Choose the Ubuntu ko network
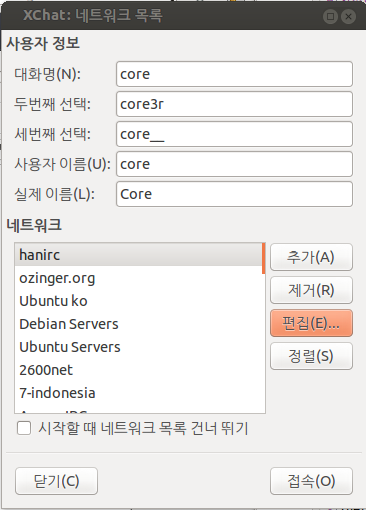The height and width of the screenshot is (510, 366). pyautogui.click(x=138, y=301)
